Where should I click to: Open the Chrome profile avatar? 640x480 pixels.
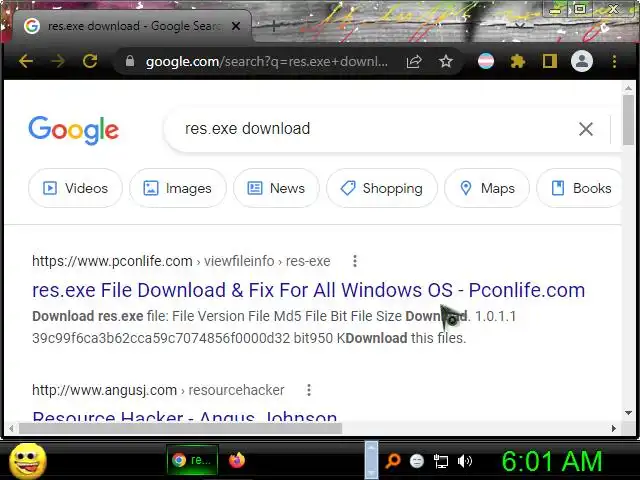point(582,62)
